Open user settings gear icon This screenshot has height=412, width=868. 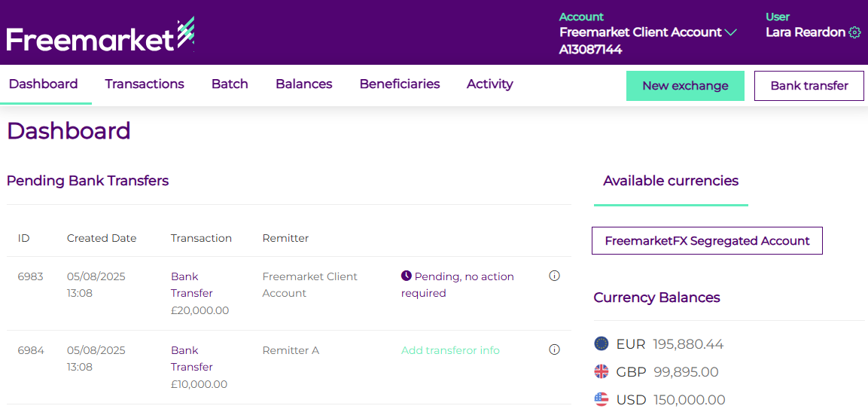click(854, 32)
